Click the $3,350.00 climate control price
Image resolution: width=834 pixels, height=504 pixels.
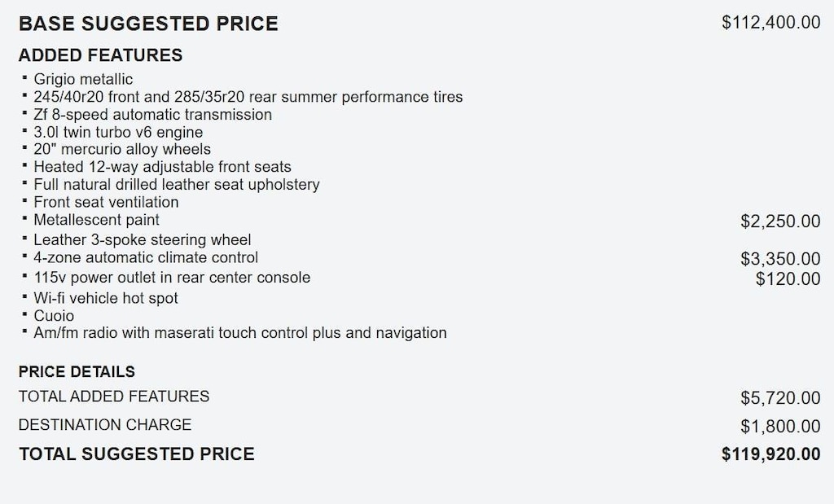click(x=780, y=259)
